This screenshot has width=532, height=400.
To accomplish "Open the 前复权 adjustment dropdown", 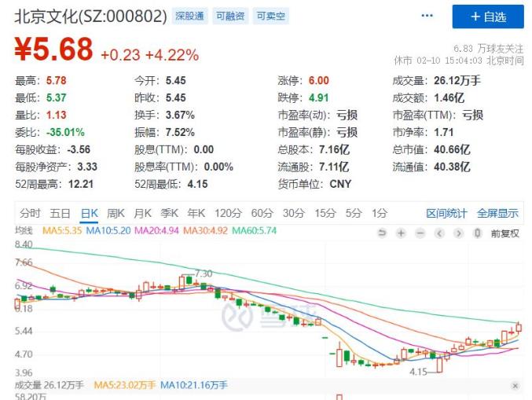I will 504,233.
